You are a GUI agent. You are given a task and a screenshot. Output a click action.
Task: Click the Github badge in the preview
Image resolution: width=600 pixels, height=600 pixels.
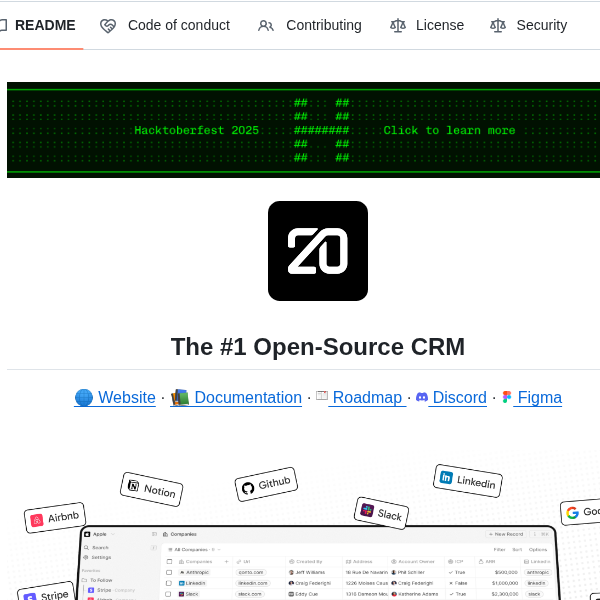click(x=266, y=485)
